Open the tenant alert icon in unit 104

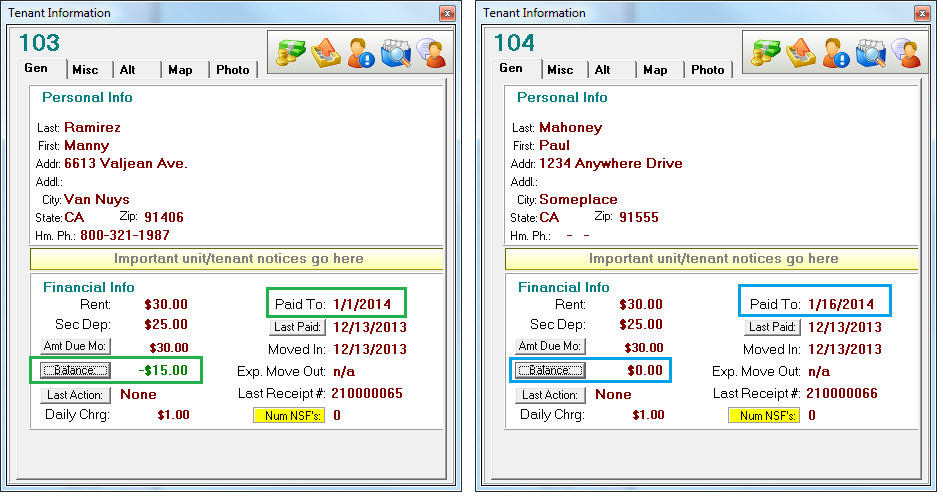(x=836, y=53)
